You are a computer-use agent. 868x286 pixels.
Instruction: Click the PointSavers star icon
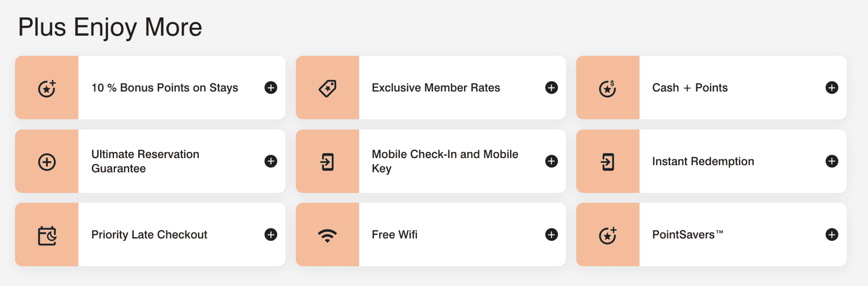(608, 234)
